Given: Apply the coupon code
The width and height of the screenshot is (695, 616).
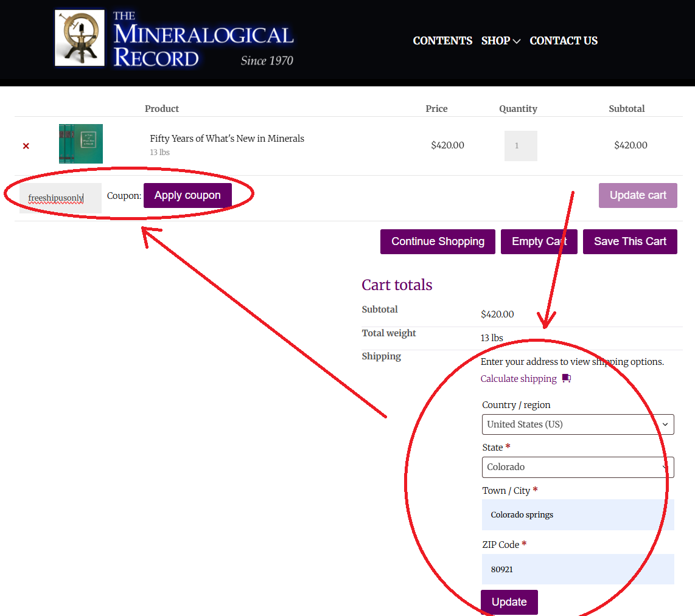Looking at the screenshot, I should click(187, 195).
